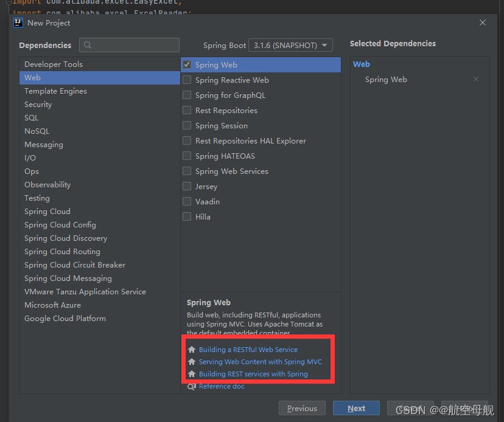The image size is (504, 422).
Task: Select Spring Cloud Circuit Breaker
Action: coord(100,265)
